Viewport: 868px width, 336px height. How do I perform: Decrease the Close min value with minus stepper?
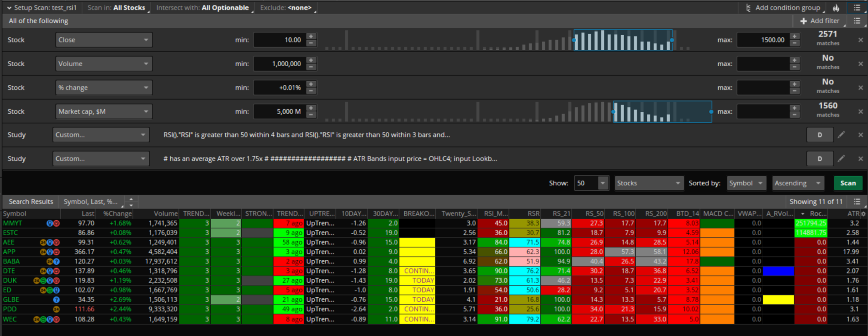(311, 43)
